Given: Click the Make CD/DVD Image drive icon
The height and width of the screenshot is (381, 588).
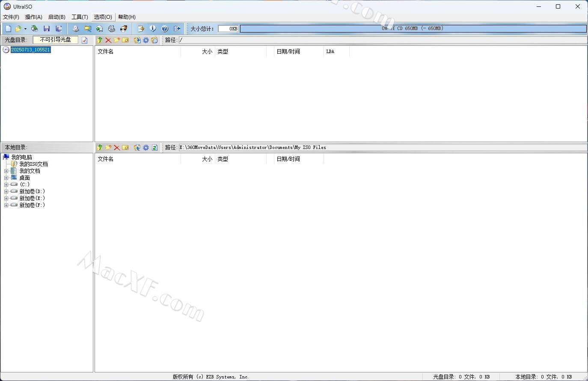Looking at the screenshot, I should pos(76,29).
